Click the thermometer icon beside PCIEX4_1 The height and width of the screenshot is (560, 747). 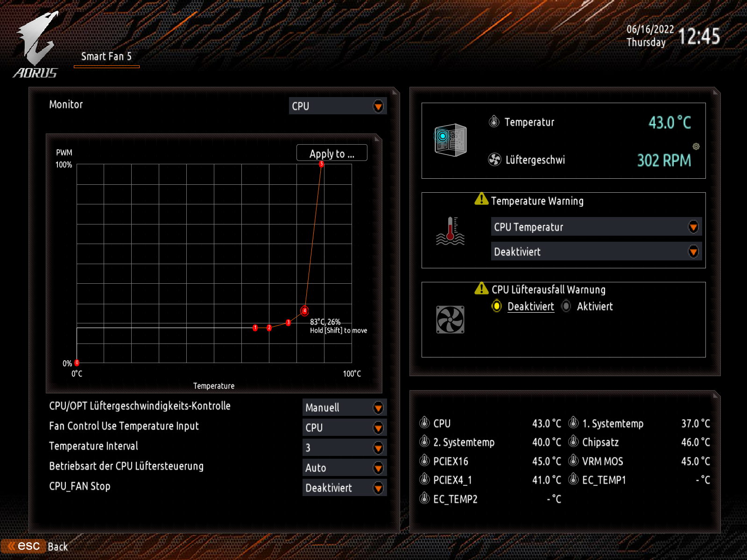coord(424,479)
